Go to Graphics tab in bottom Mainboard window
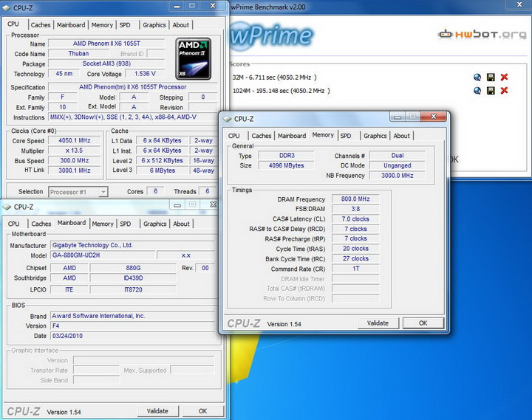Viewport: 532px width, 420px height. 155,224
